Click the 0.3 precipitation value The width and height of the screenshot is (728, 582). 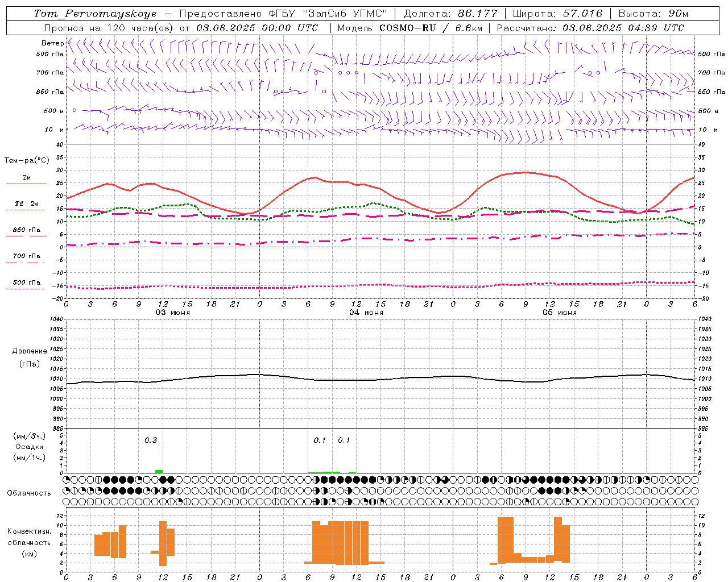(x=151, y=440)
